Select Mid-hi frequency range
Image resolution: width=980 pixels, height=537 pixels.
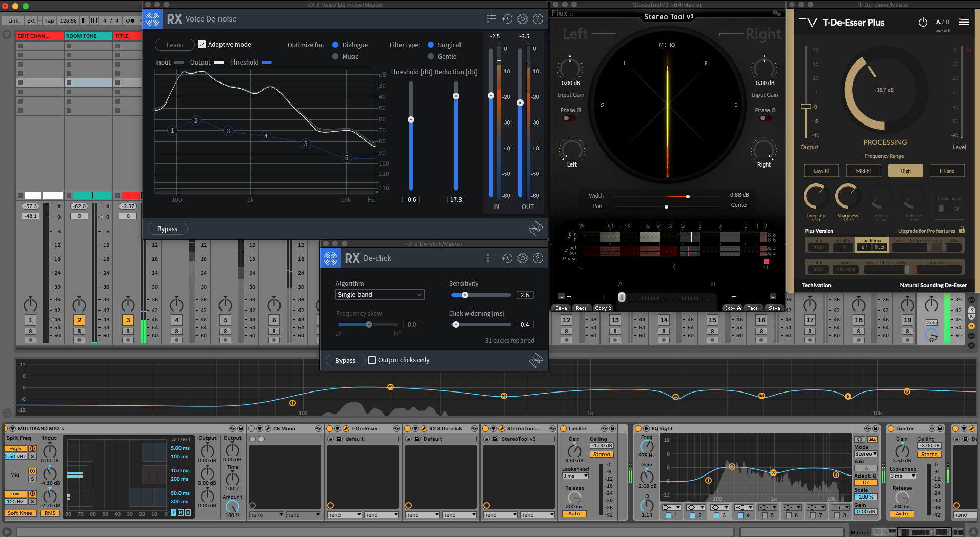click(x=864, y=171)
